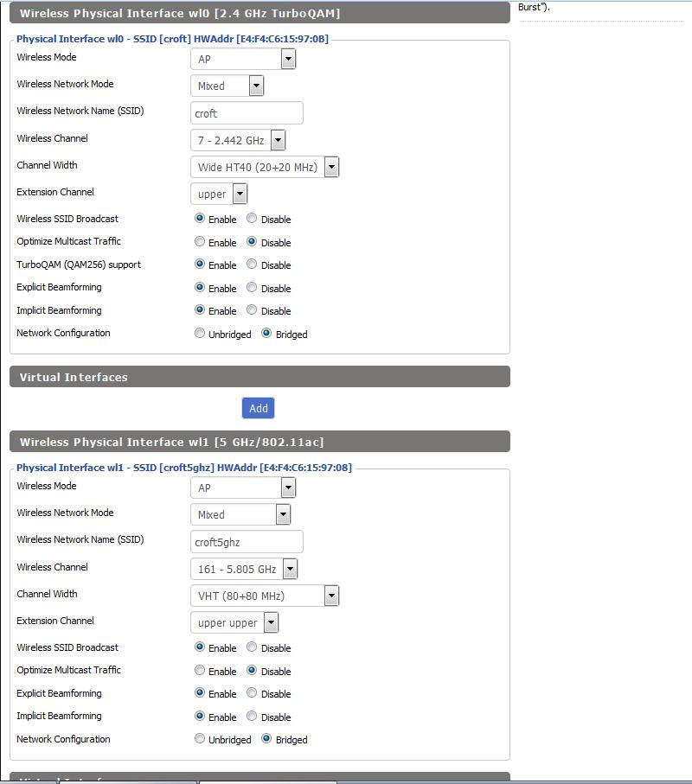Expand the VHT (80+80 MHz) width dropdown

(x=264, y=596)
